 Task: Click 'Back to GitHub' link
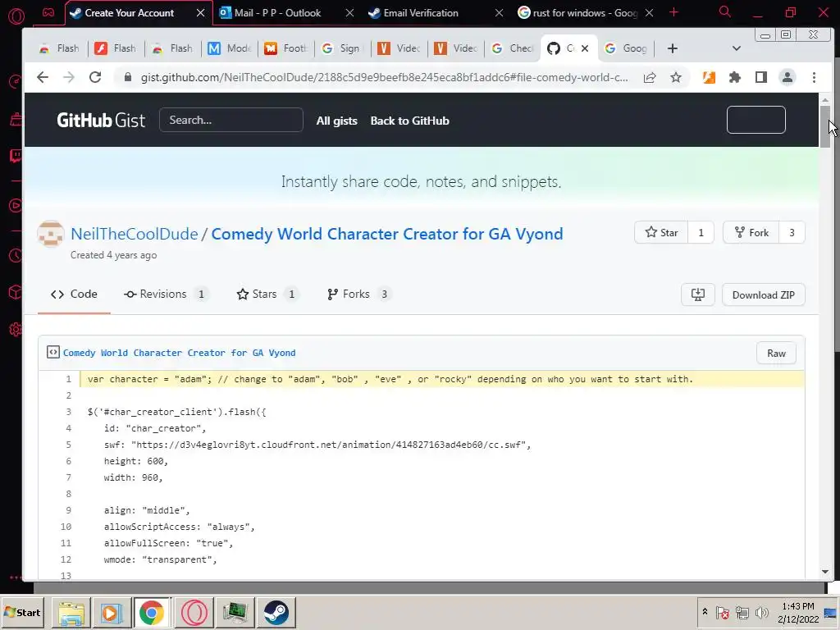410,121
